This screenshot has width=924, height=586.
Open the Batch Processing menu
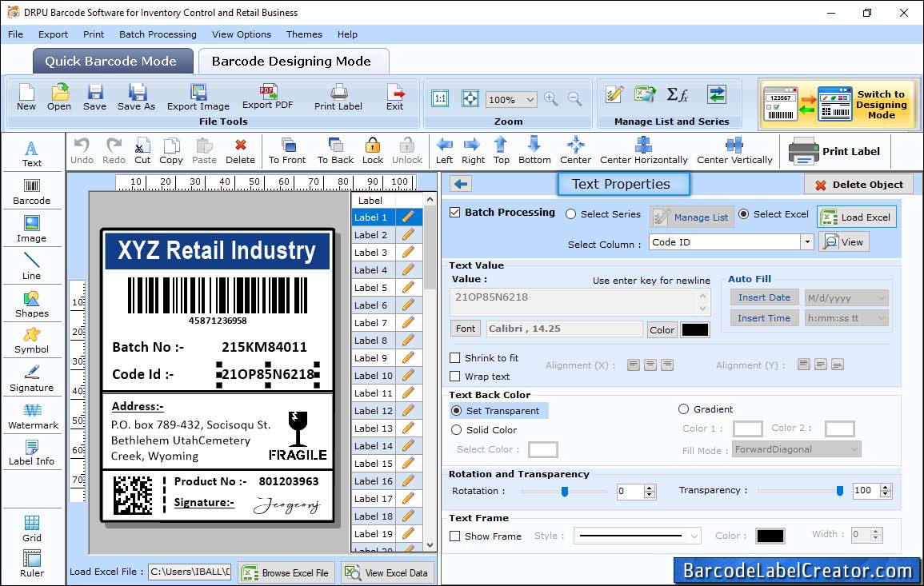click(x=158, y=34)
